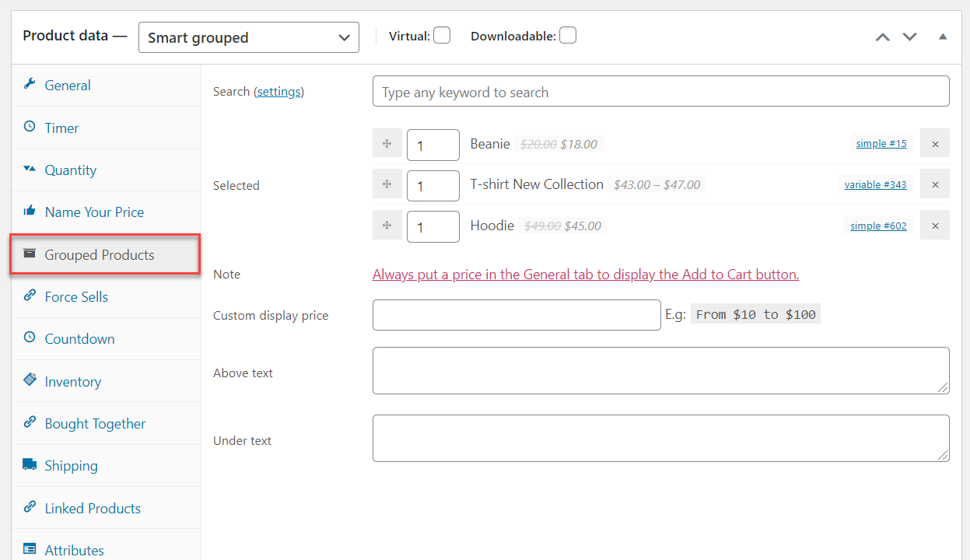Open the Quantity section via its icon

click(x=30, y=169)
